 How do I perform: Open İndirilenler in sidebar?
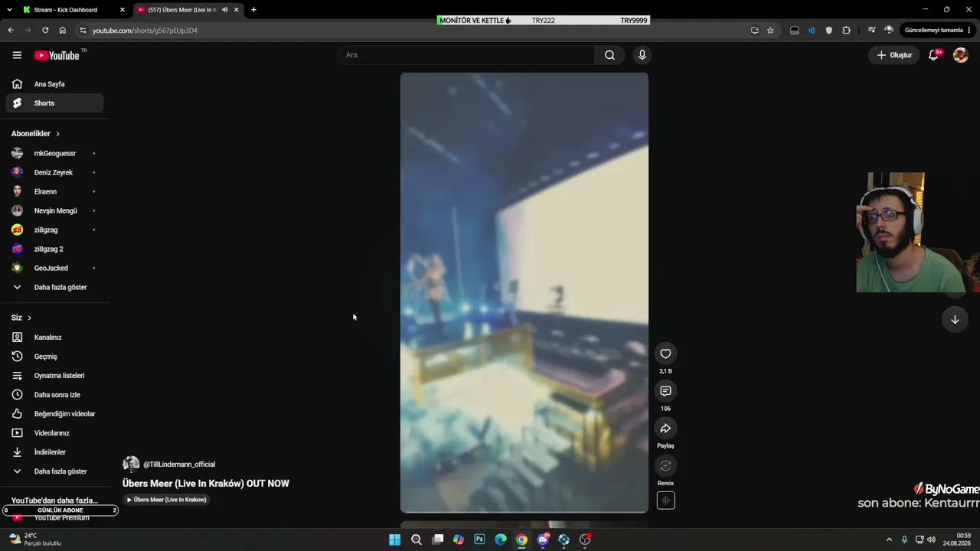coord(54,452)
